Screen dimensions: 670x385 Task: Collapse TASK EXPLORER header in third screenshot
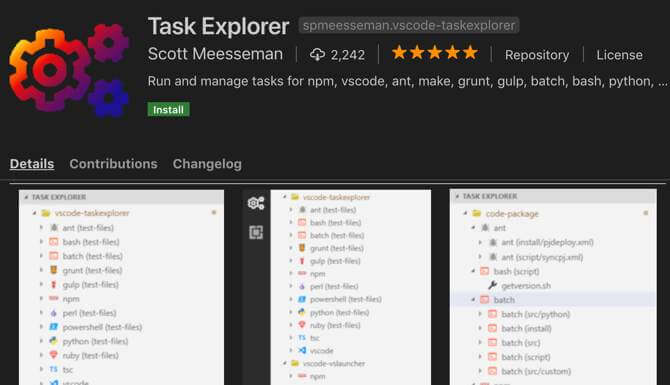pyautogui.click(x=457, y=196)
